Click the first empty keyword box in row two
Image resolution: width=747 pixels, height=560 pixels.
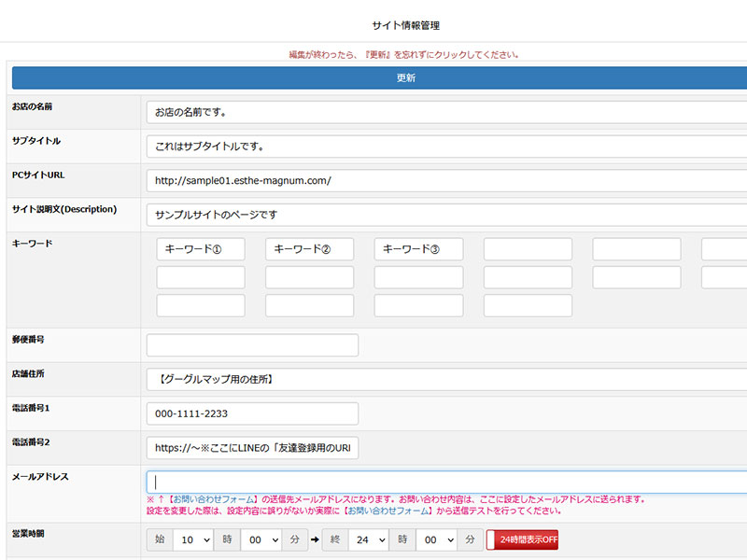201,277
